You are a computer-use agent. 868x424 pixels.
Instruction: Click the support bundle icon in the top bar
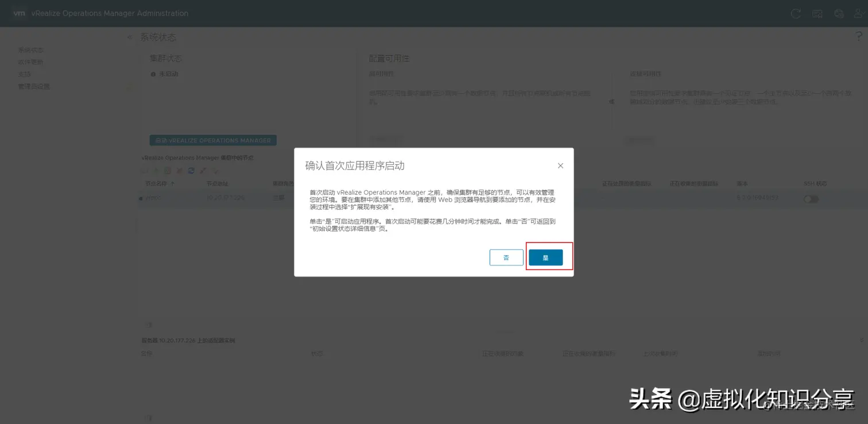pyautogui.click(x=838, y=13)
